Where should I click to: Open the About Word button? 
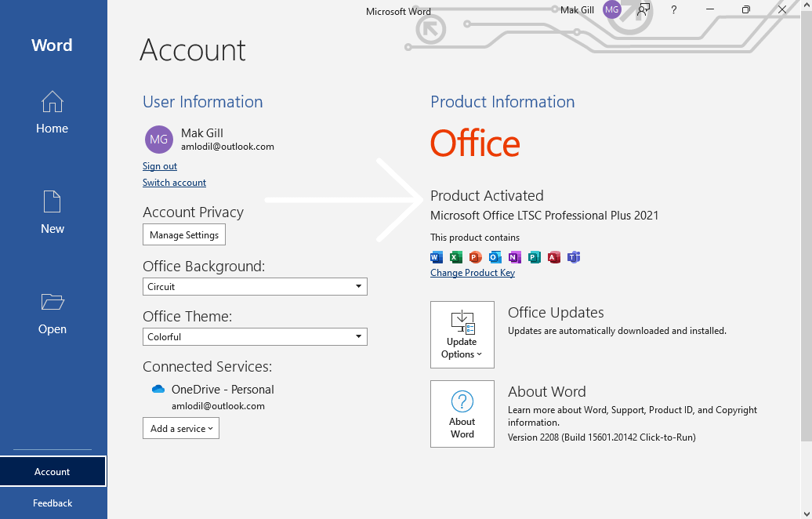[x=462, y=414]
